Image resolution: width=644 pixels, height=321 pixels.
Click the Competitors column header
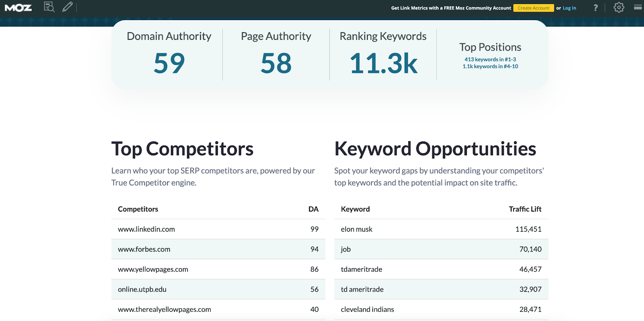tap(138, 209)
